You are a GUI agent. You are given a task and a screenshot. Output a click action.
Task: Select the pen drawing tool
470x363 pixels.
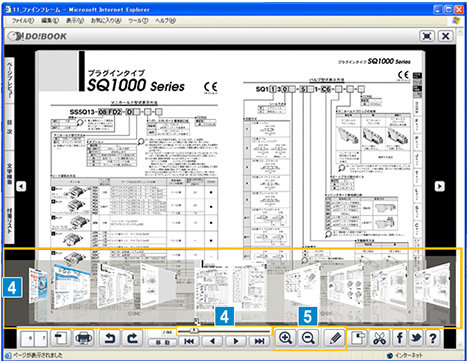pyautogui.click(x=335, y=338)
